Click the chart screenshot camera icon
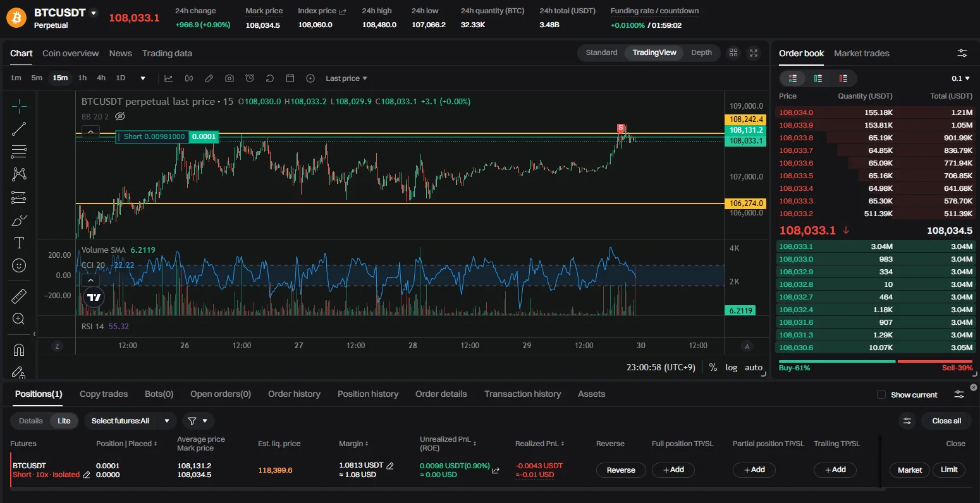Screen dimensions: 980x503 [230, 78]
